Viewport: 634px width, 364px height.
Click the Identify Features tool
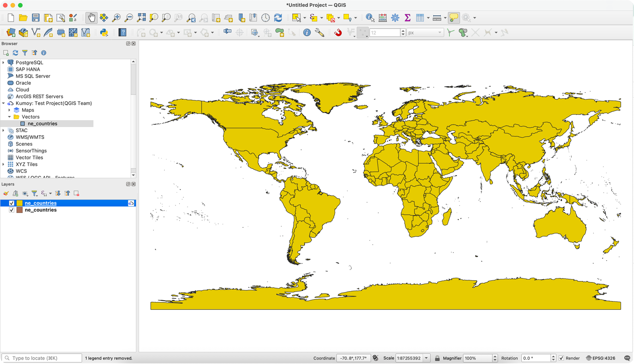(370, 18)
